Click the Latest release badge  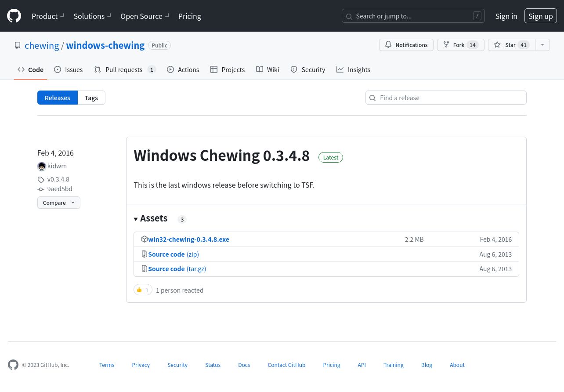(331, 157)
